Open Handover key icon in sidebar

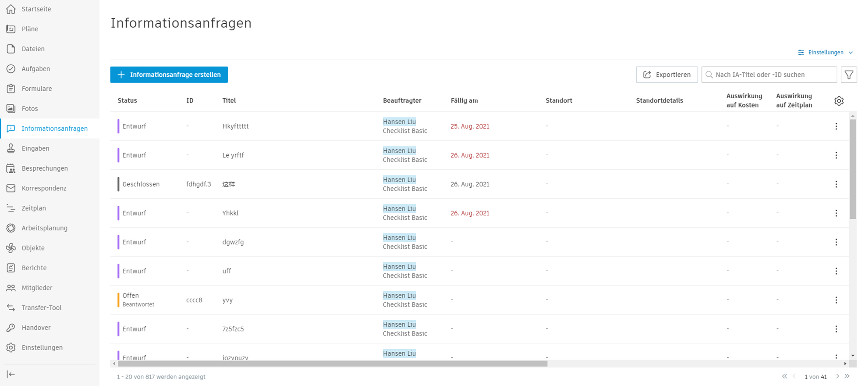11,328
